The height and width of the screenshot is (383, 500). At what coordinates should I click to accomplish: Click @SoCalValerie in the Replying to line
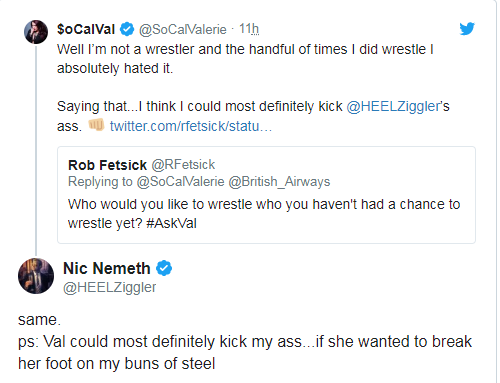click(x=181, y=182)
